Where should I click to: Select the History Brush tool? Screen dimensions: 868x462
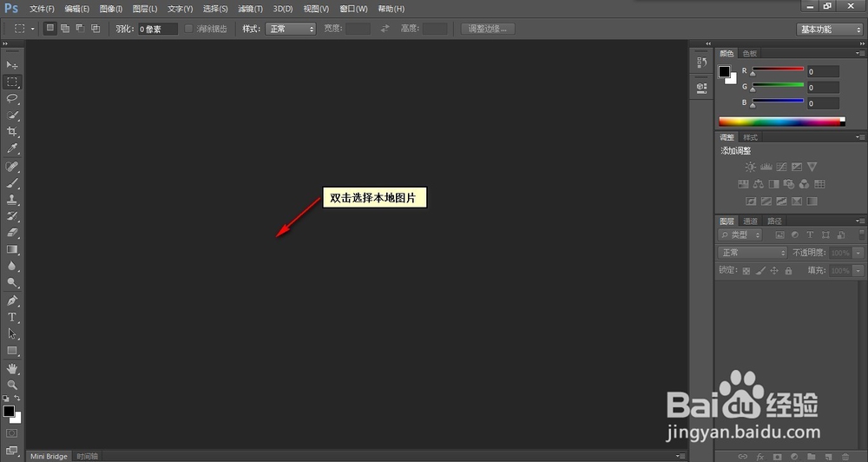11,216
